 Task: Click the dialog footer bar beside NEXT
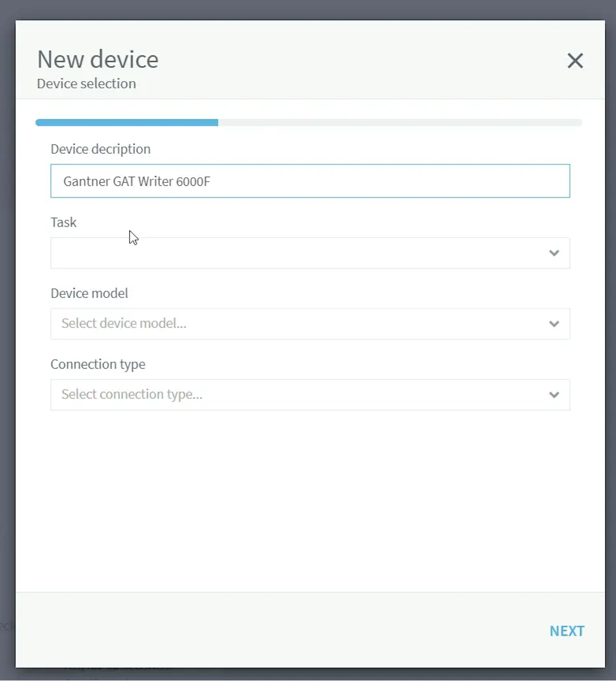tap(282, 630)
